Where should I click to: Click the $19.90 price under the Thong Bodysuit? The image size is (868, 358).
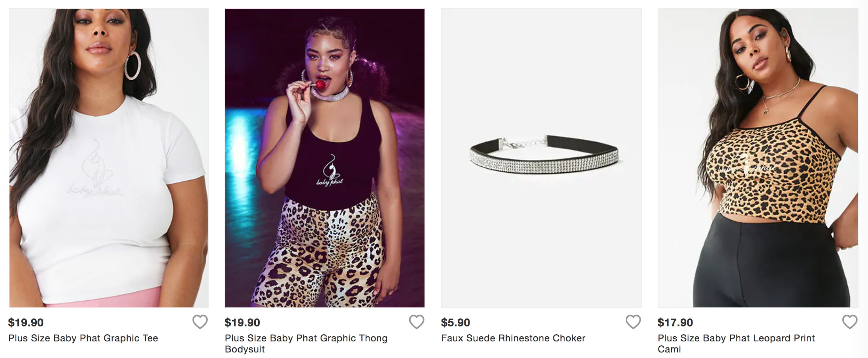pyautogui.click(x=242, y=322)
